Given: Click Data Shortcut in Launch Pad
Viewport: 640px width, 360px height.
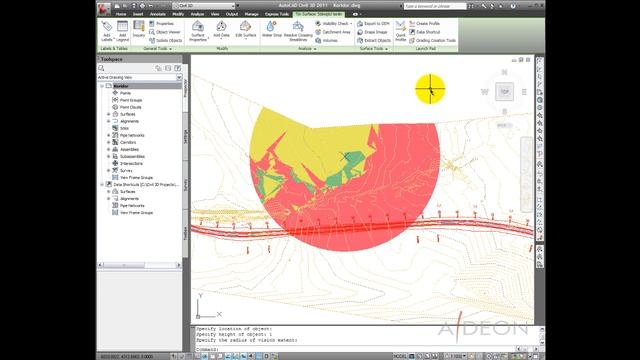Looking at the screenshot, I should (424, 32).
